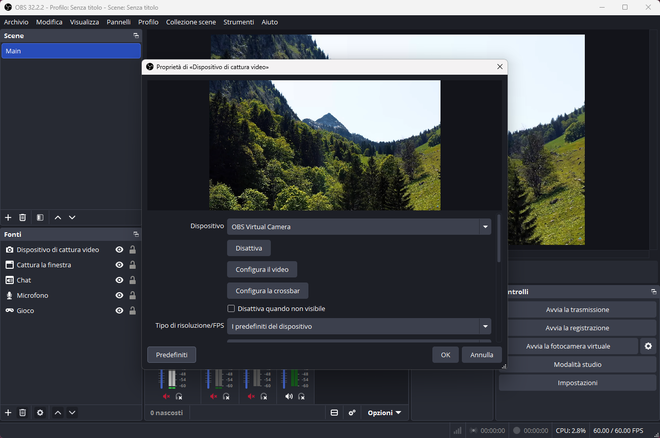Click Configura il video
Image resolution: width=660 pixels, height=438 pixels.
(x=262, y=269)
